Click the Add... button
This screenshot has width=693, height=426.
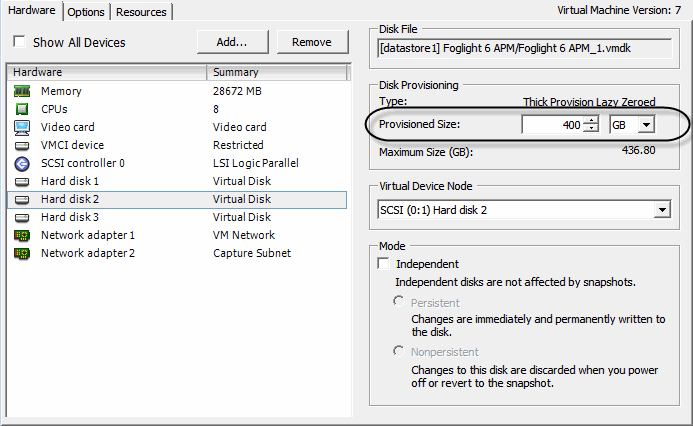point(231,42)
